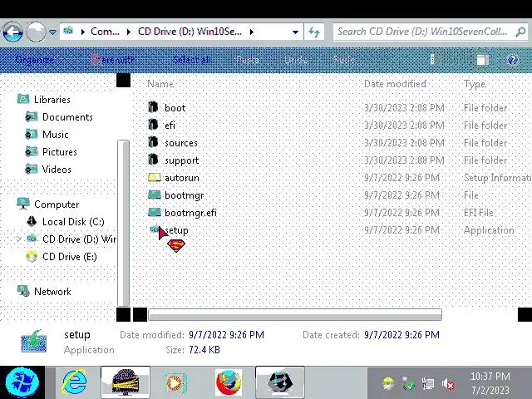Click the network status tray icon
Image resolution: width=532 pixels, height=399 pixels.
pos(428,383)
